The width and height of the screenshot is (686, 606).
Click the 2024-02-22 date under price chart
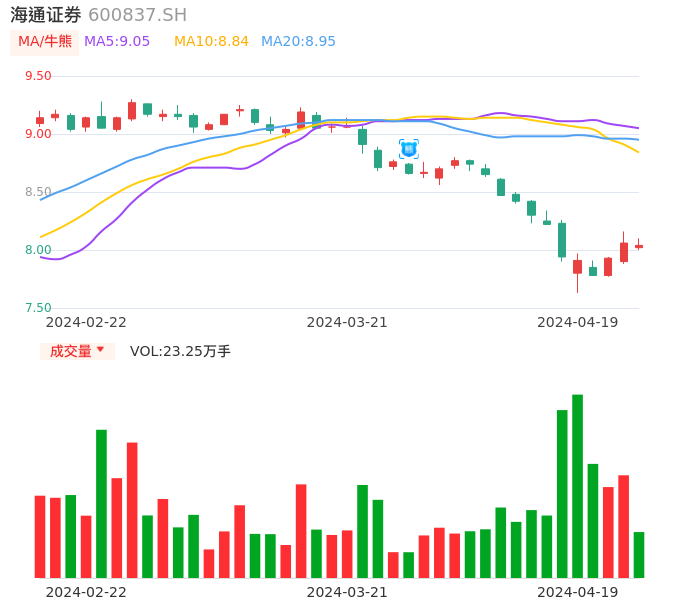click(86, 322)
